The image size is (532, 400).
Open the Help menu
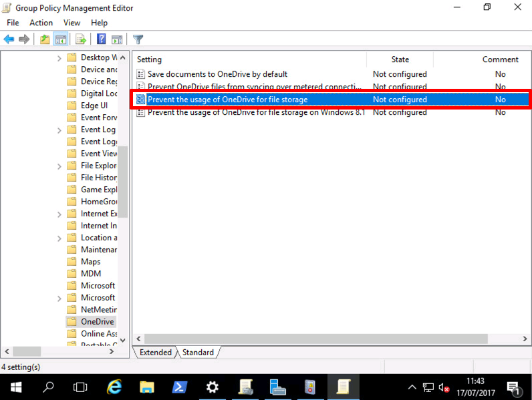point(99,23)
